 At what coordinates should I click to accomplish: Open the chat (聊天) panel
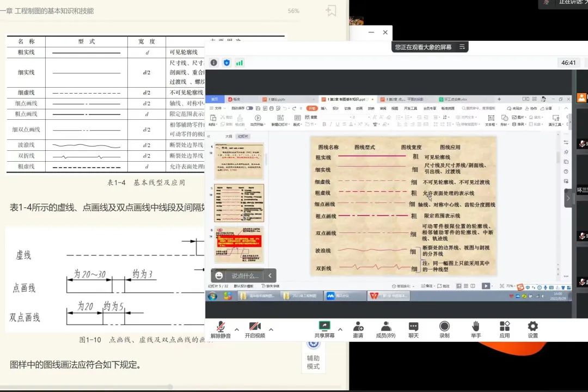413,327
